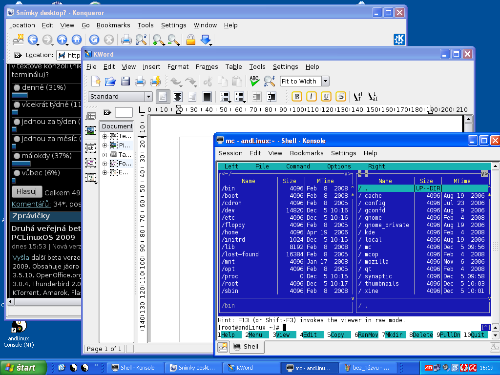
Task: Expand first node in KWord Document tree
Action: click(x=104, y=136)
